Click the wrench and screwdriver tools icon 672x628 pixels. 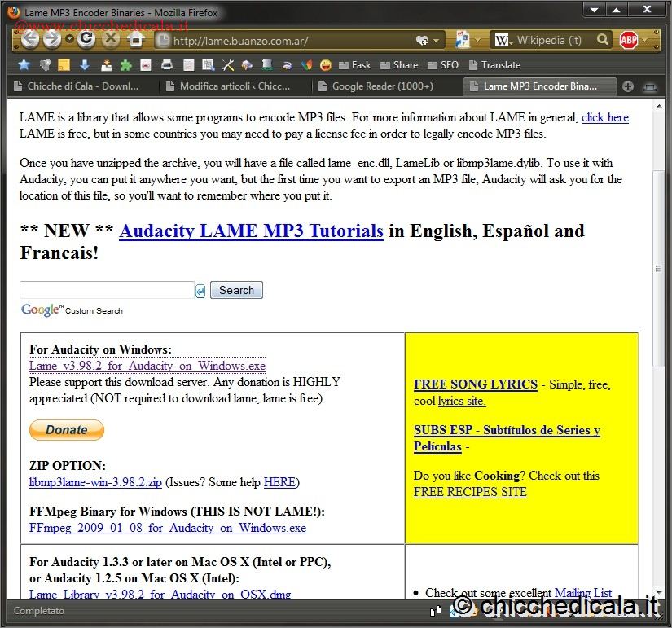pyautogui.click(x=228, y=65)
